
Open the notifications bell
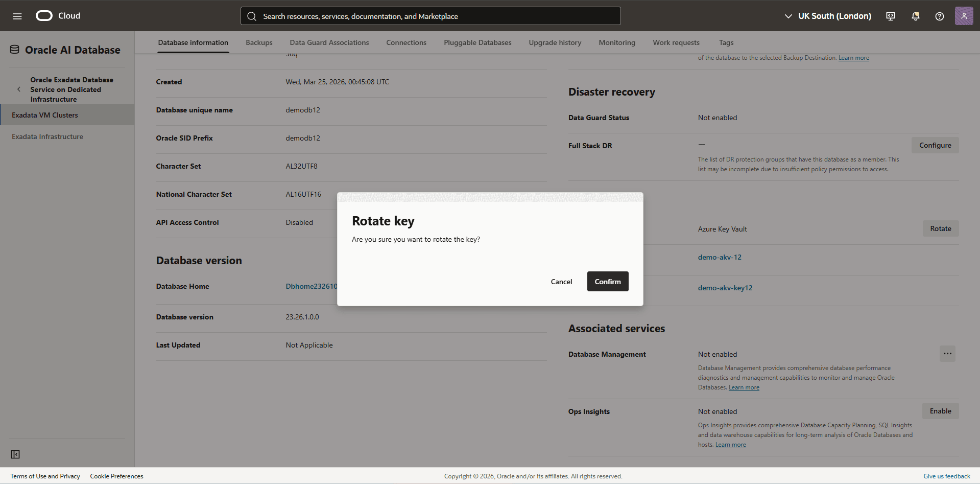[915, 16]
